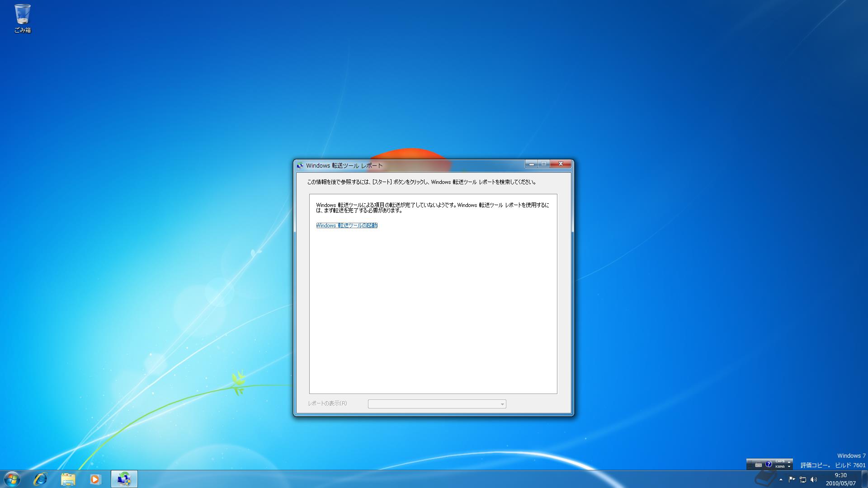Open the disabled レポートの表示 combo box
The width and height of the screenshot is (868, 488).
click(x=437, y=404)
